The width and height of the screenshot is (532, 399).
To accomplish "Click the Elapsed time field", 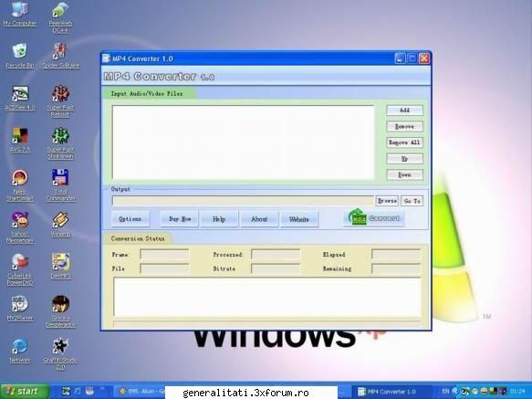I will click(396, 254).
